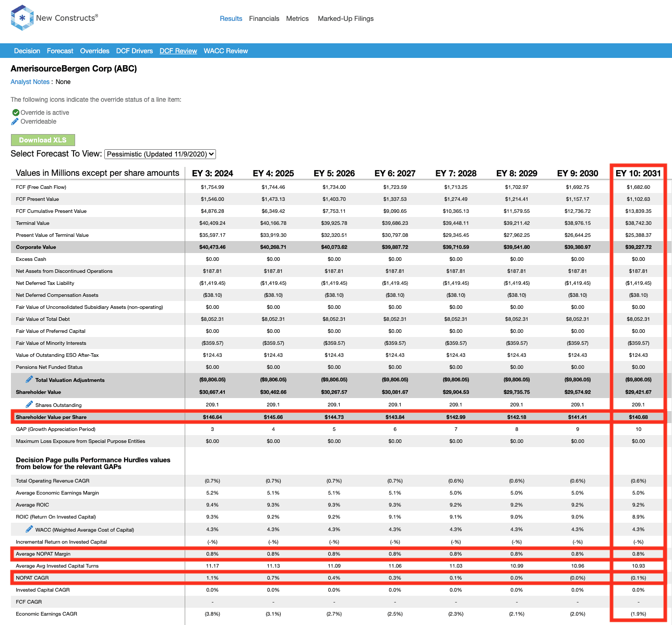Viewport: 672px width, 625px height.
Task: Click the Average Avg Invested Capital Turns label
Action: [57, 566]
